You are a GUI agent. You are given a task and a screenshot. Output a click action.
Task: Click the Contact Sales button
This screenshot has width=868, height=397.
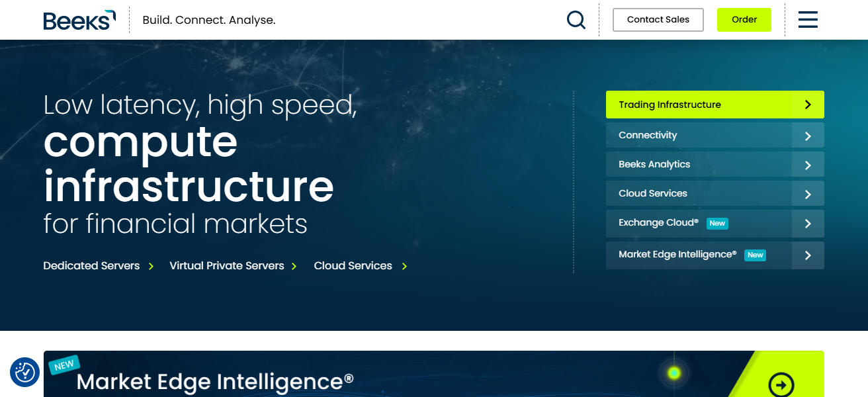[x=658, y=20]
